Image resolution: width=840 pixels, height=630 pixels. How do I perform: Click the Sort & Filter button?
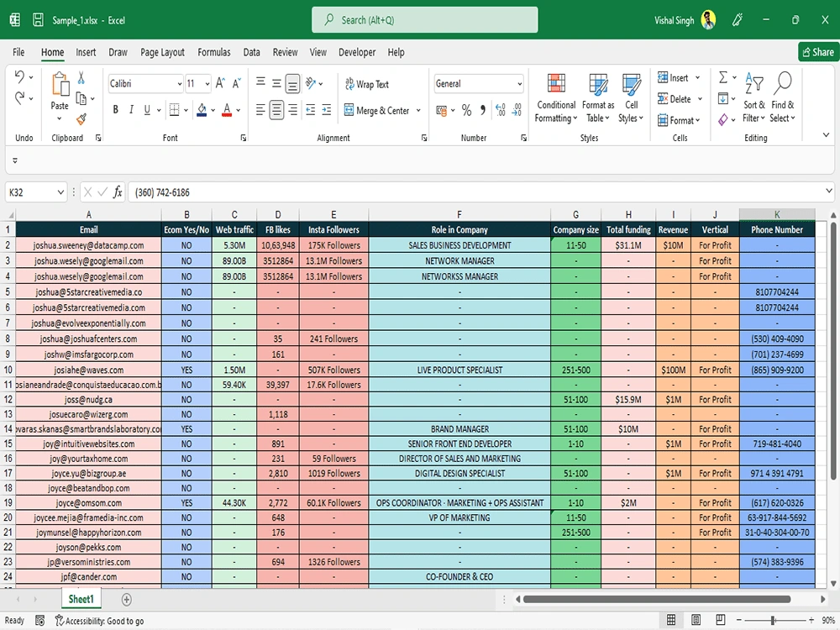click(x=753, y=97)
